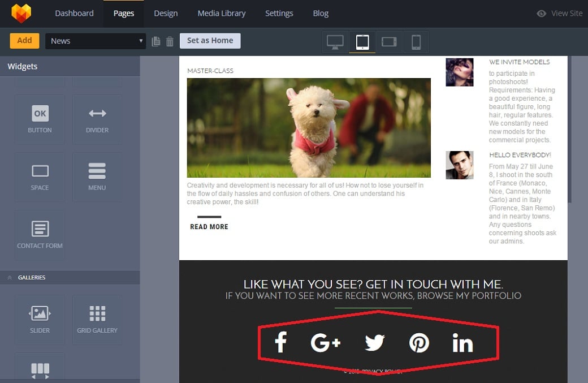
Task: Click the dog master-class image
Action: pos(309,128)
